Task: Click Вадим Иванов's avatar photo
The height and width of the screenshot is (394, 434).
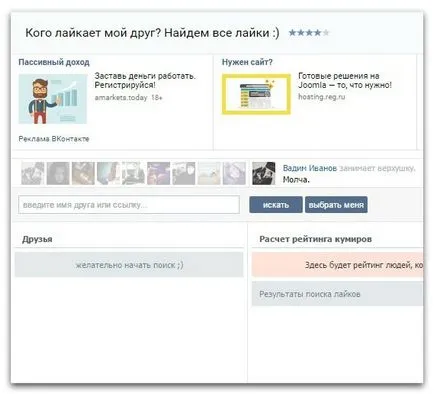Action: point(264,173)
